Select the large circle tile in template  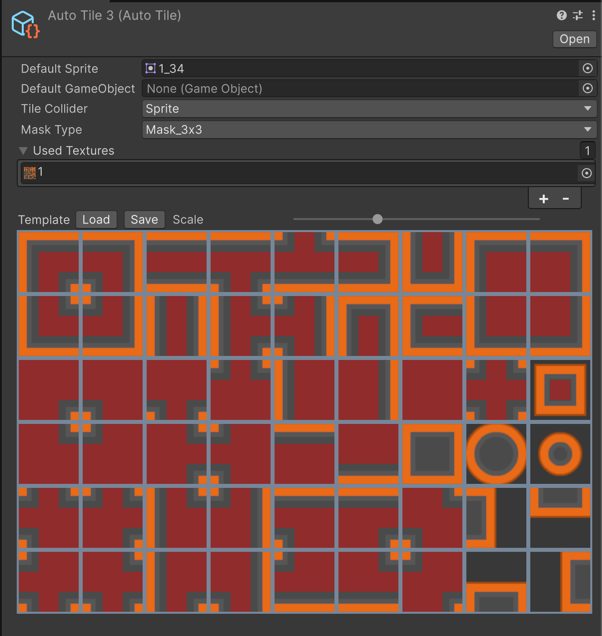pyautogui.click(x=496, y=454)
